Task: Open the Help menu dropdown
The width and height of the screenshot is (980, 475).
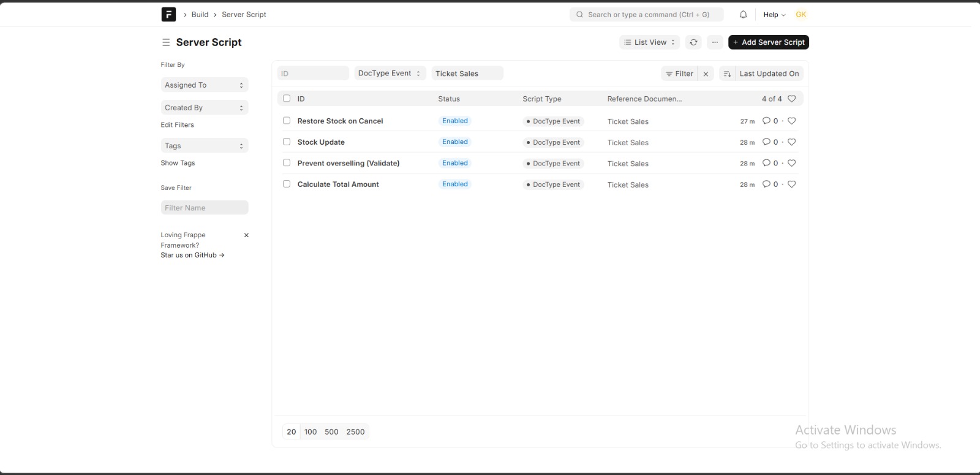Action: coord(774,15)
